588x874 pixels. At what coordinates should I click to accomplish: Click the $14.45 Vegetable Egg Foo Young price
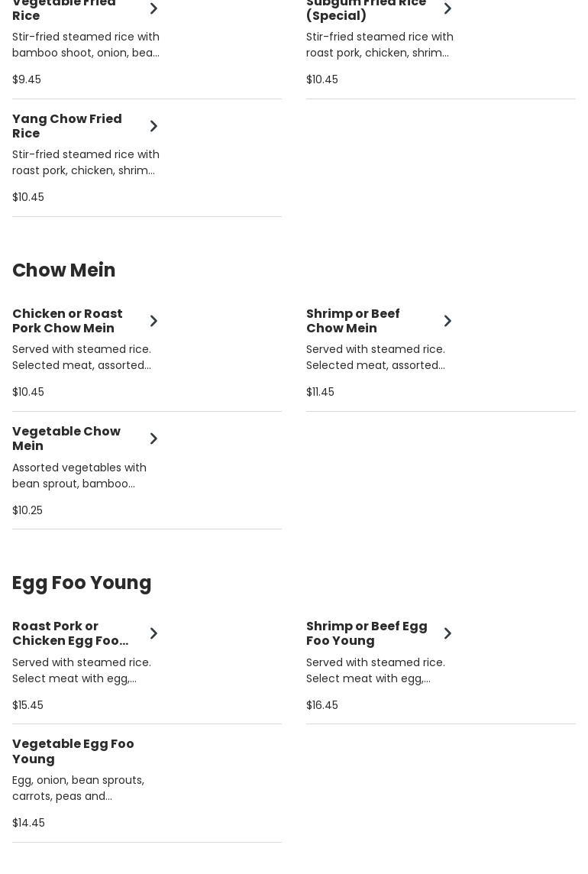tap(28, 823)
